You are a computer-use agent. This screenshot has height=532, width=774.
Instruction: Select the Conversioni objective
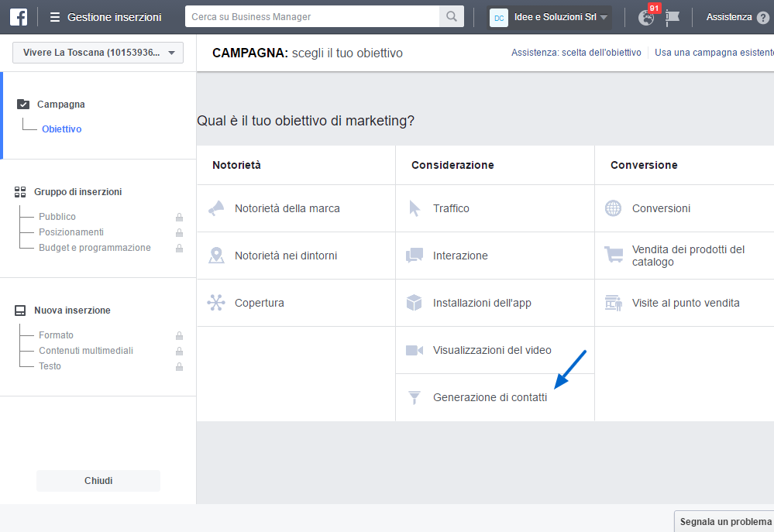click(684, 208)
